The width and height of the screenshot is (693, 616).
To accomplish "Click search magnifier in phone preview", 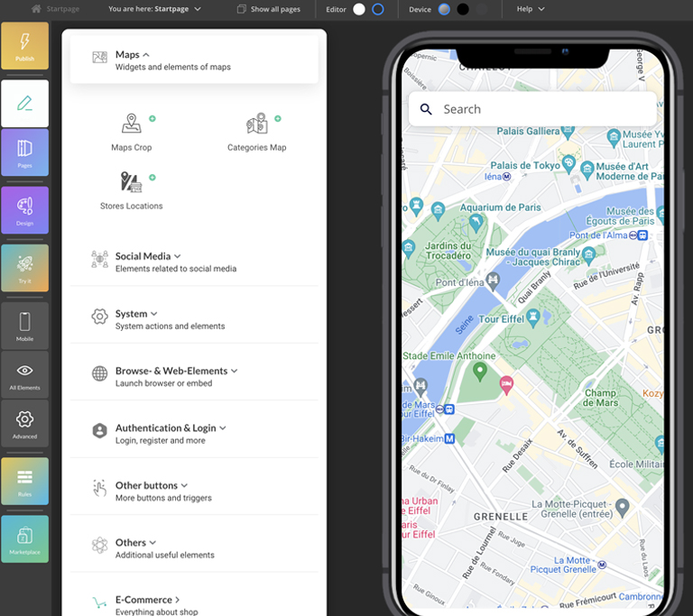I will (x=426, y=109).
